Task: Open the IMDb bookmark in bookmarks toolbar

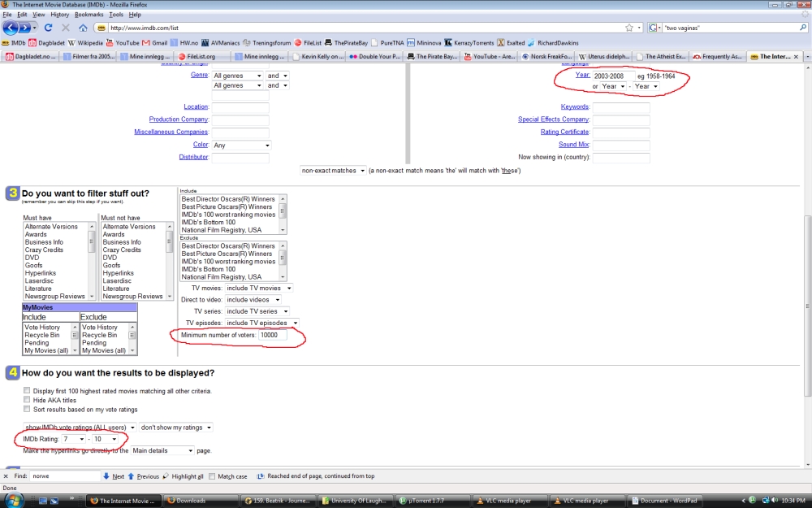Action: click(x=14, y=43)
